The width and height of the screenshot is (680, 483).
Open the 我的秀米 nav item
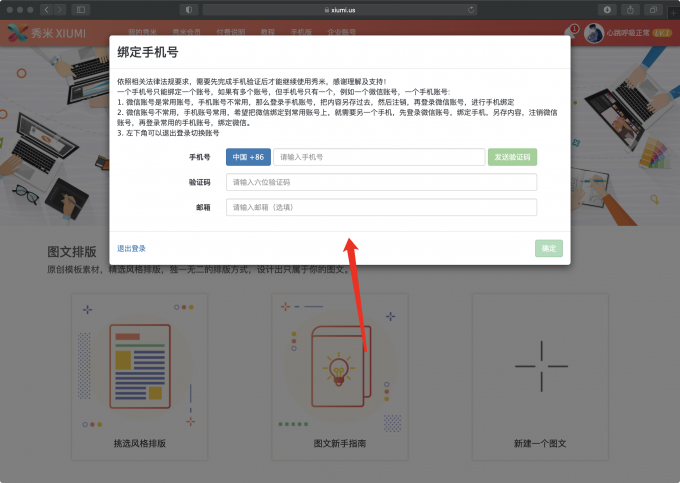pyautogui.click(x=142, y=32)
